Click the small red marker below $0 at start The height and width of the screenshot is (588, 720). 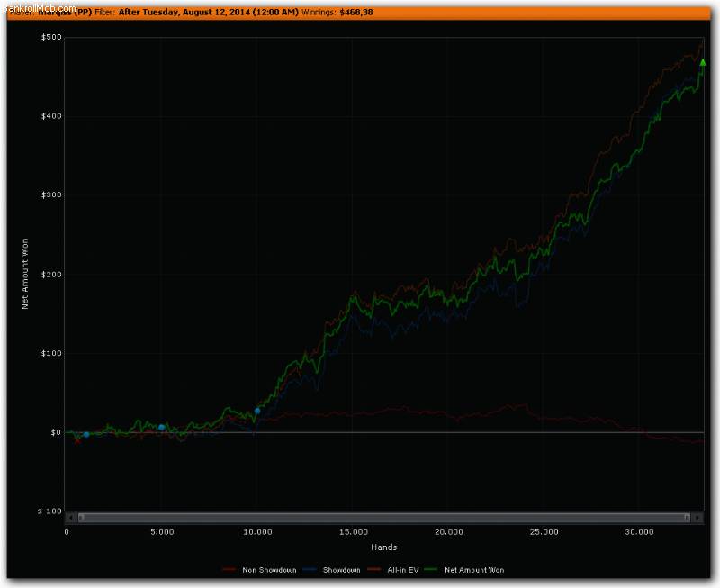77,441
